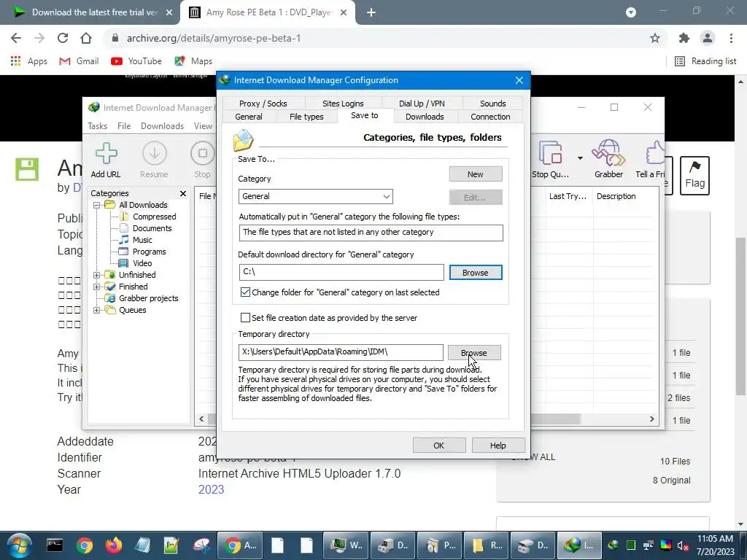This screenshot has height=560, width=747.
Task: Click the Flag button on archive.org page
Action: point(694,175)
